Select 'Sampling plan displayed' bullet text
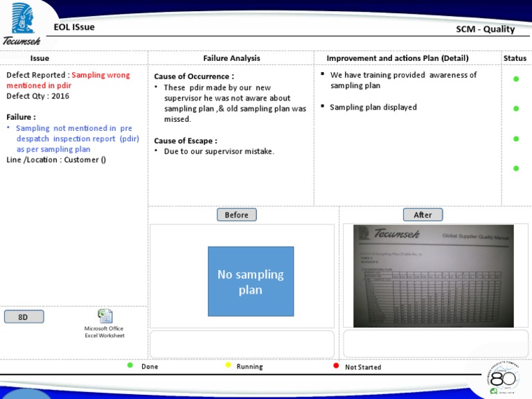532x399 pixels. click(373, 107)
